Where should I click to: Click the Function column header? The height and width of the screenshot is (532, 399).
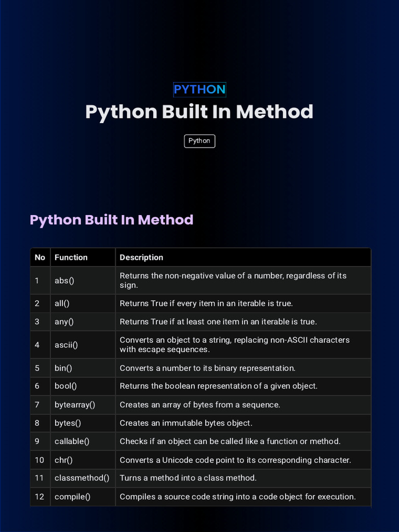71,257
